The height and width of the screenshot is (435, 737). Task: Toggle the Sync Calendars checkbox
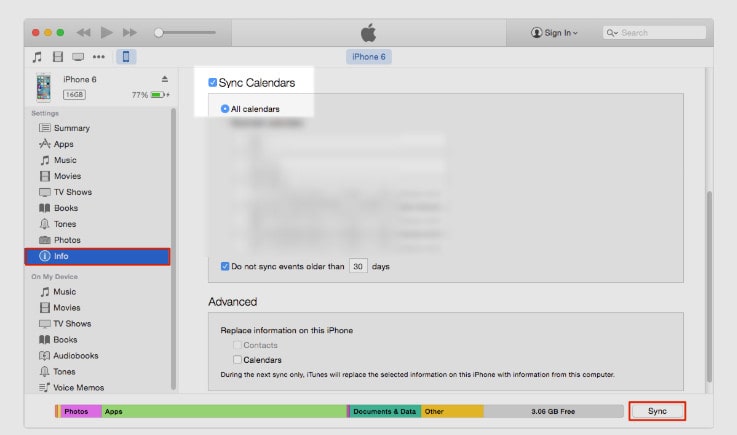click(212, 83)
